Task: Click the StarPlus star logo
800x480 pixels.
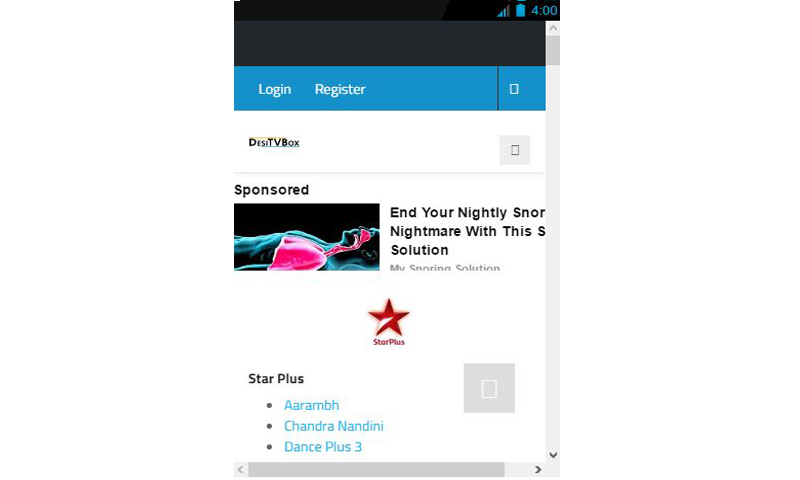Action: (x=389, y=322)
